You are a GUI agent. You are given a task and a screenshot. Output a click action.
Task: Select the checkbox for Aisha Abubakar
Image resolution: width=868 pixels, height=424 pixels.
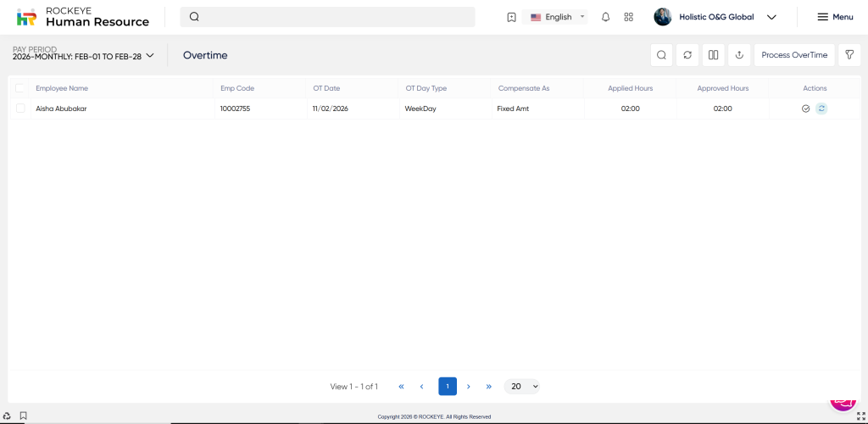20,109
